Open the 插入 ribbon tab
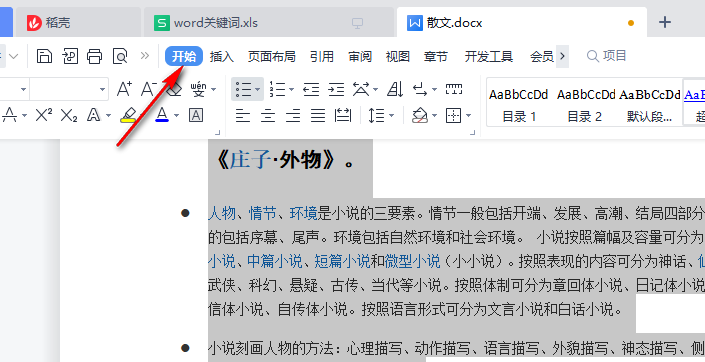705x362 pixels. point(222,56)
